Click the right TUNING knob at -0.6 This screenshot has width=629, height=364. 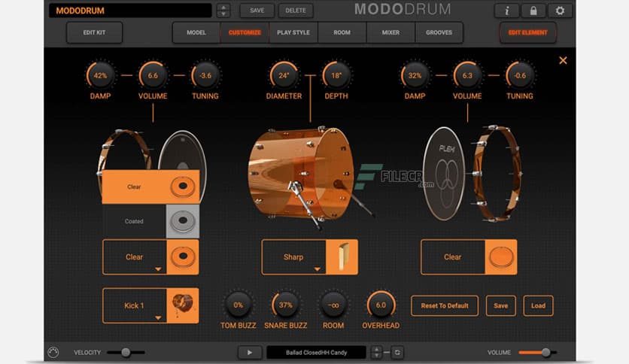click(520, 75)
